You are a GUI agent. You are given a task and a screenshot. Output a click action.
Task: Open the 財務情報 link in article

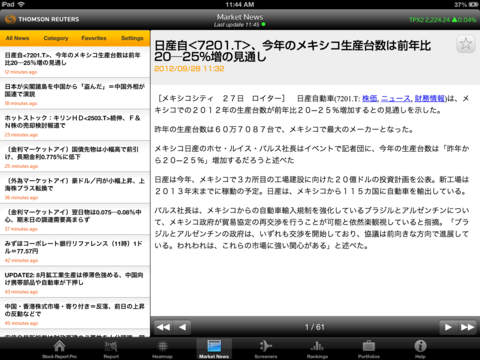tap(430, 98)
